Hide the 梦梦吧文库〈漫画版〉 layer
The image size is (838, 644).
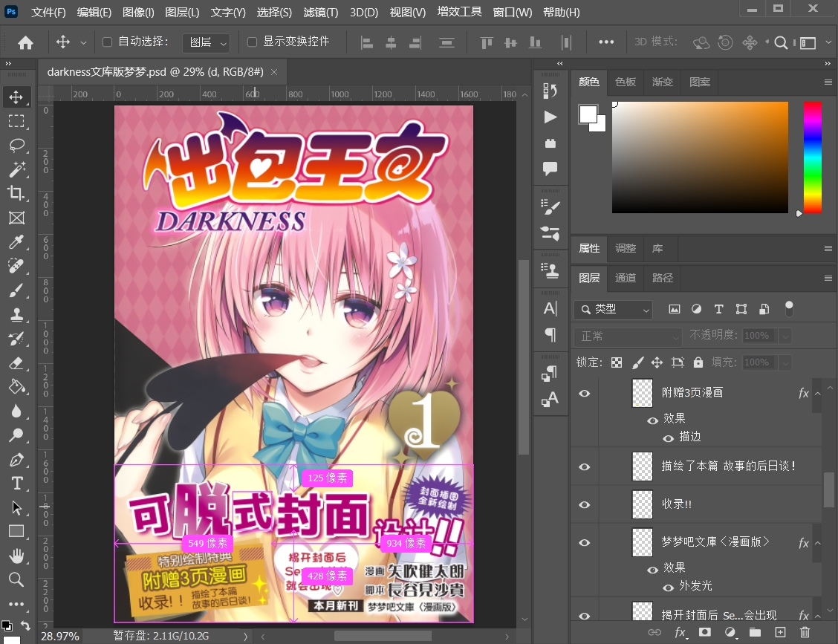coord(585,542)
